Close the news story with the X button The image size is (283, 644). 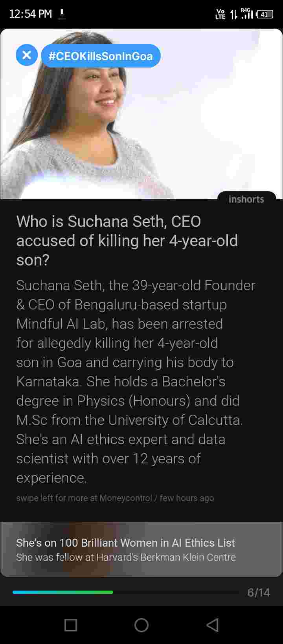tap(27, 55)
